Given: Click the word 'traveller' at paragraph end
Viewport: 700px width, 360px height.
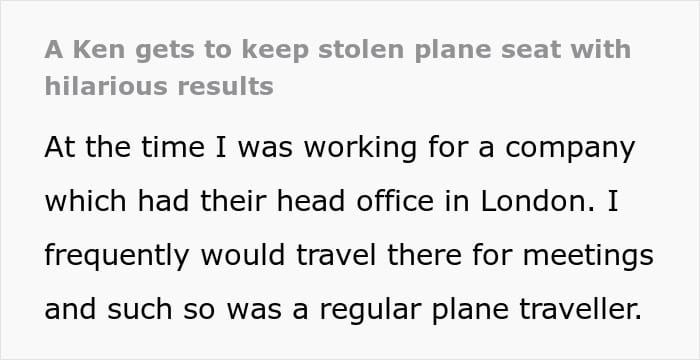Looking at the screenshot, I should pyautogui.click(x=580, y=309).
